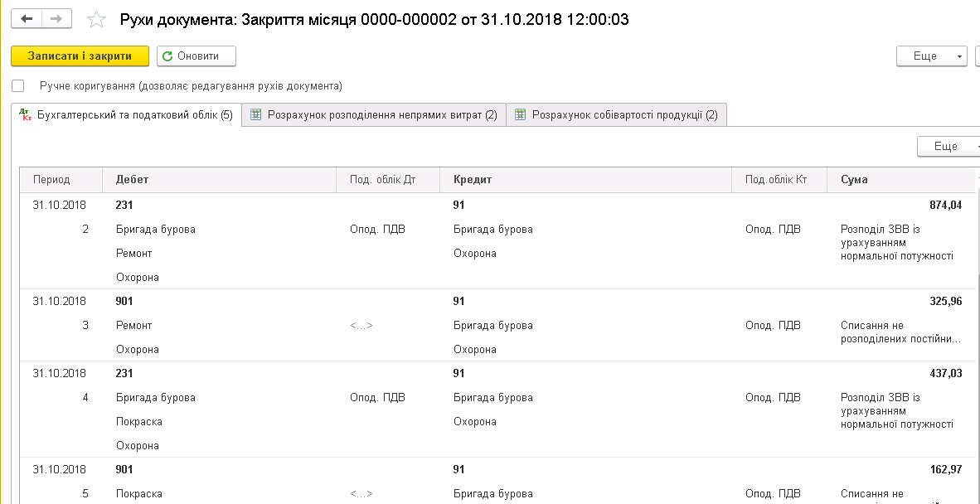Click the Дт/Кт icon on accounting tab
Image resolution: width=980 pixels, height=504 pixels.
click(x=25, y=115)
